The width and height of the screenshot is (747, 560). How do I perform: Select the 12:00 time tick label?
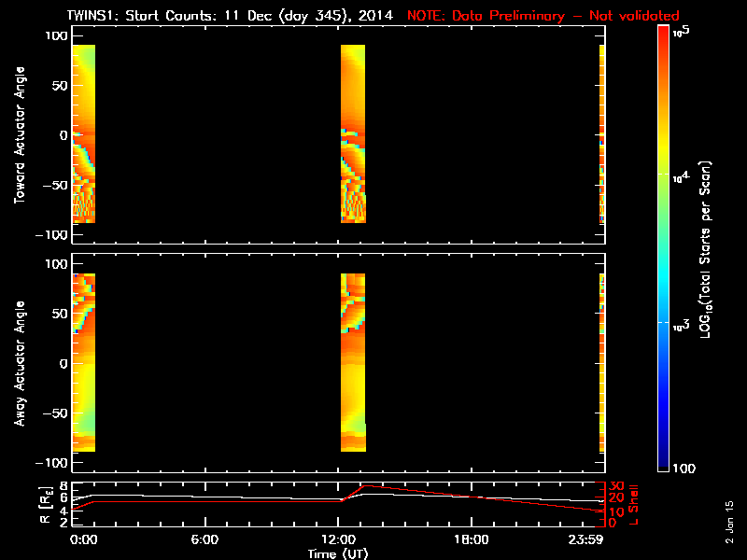(x=338, y=539)
